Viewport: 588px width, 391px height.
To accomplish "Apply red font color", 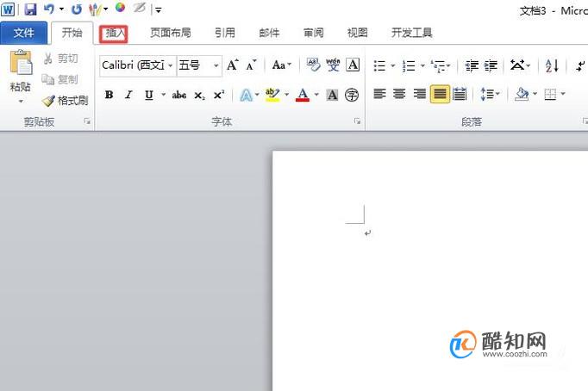I will click(x=303, y=95).
